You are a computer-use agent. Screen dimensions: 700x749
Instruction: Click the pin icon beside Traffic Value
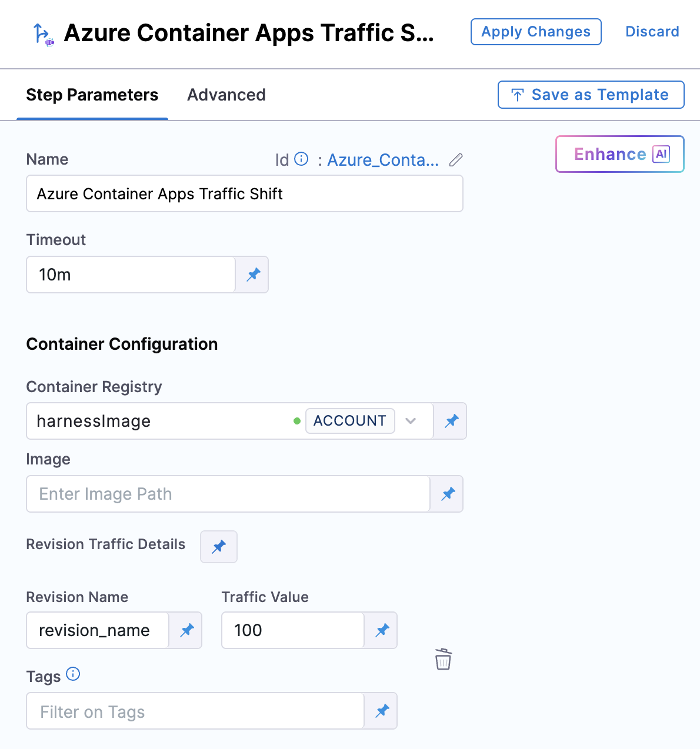click(382, 630)
